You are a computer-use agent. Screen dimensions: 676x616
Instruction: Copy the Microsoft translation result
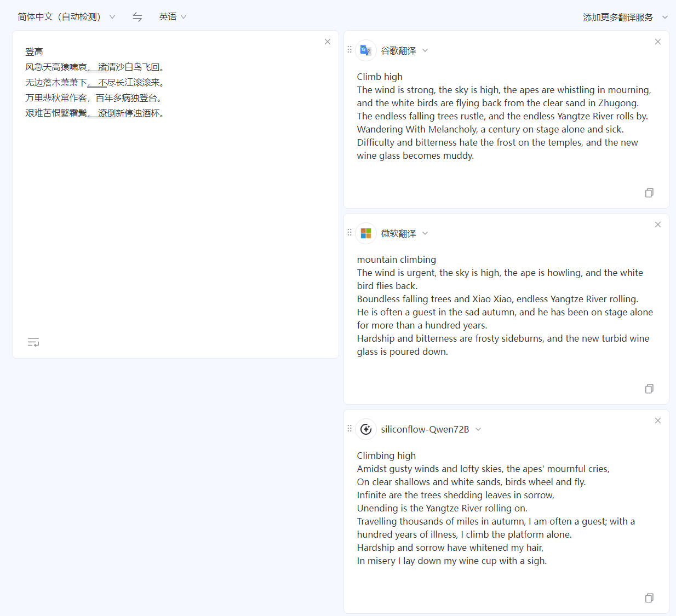click(x=649, y=389)
